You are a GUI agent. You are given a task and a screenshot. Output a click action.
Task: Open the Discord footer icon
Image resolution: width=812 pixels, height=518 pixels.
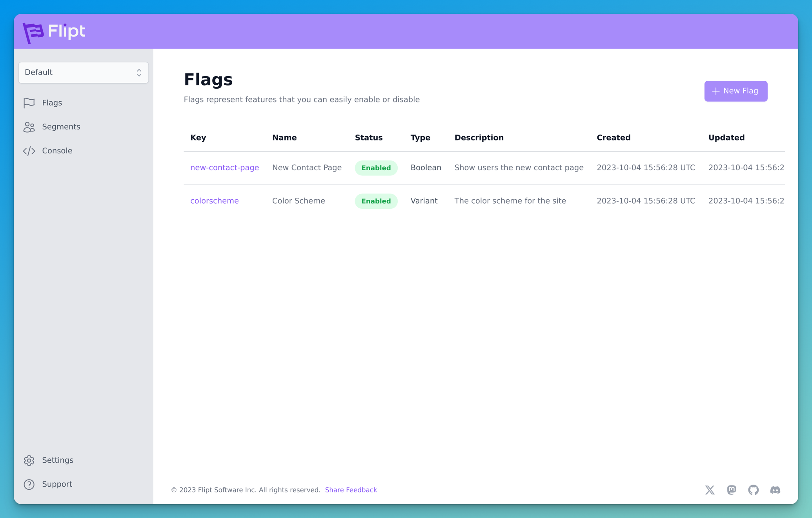[x=775, y=490]
